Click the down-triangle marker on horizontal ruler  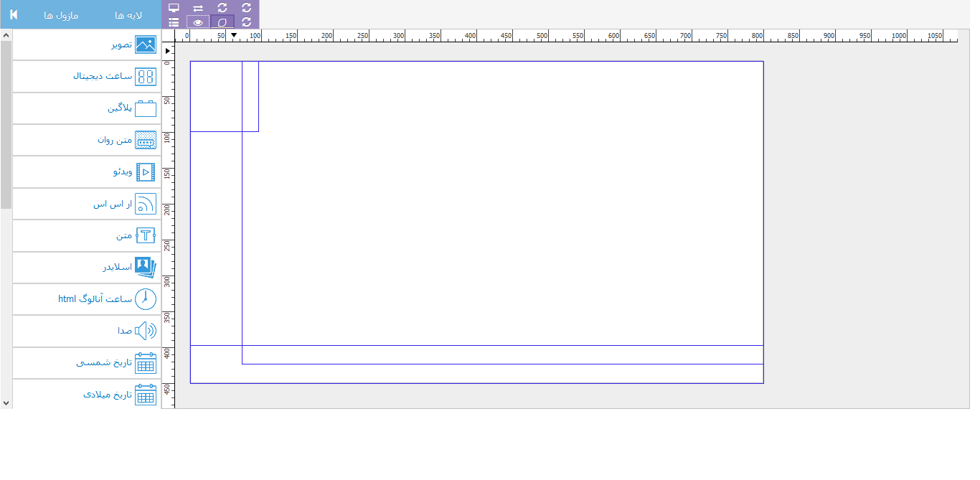233,35
